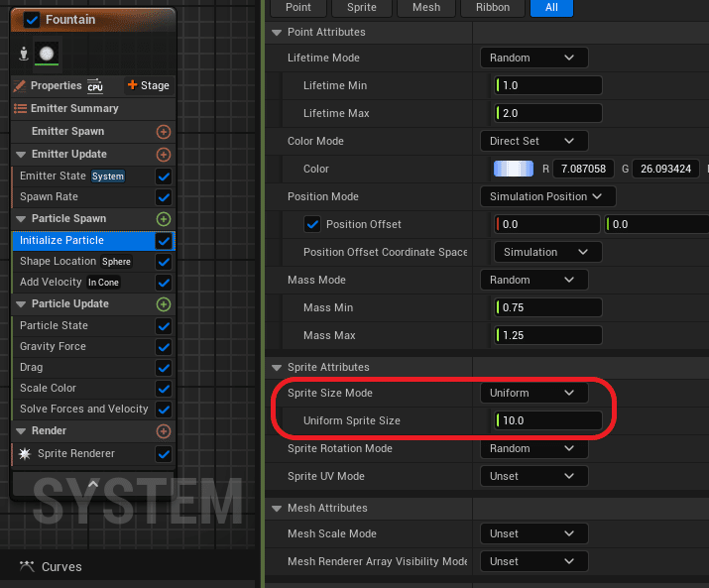This screenshot has height=588, width=709.
Task: Click the orange plus Stage button
Action: (149, 85)
